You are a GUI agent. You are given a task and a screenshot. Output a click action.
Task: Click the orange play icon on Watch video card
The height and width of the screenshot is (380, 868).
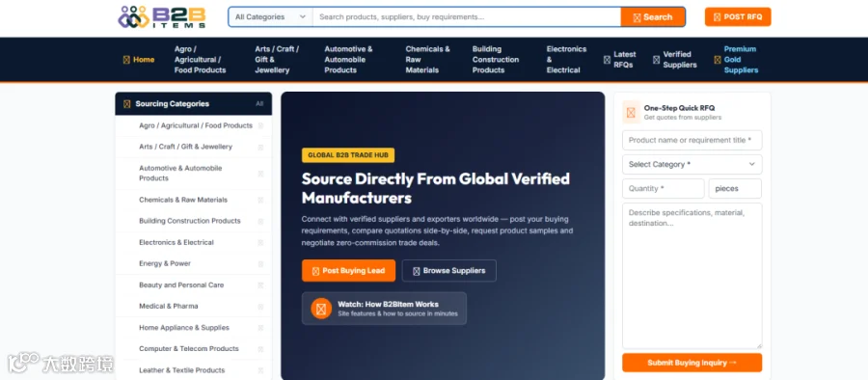(x=321, y=309)
